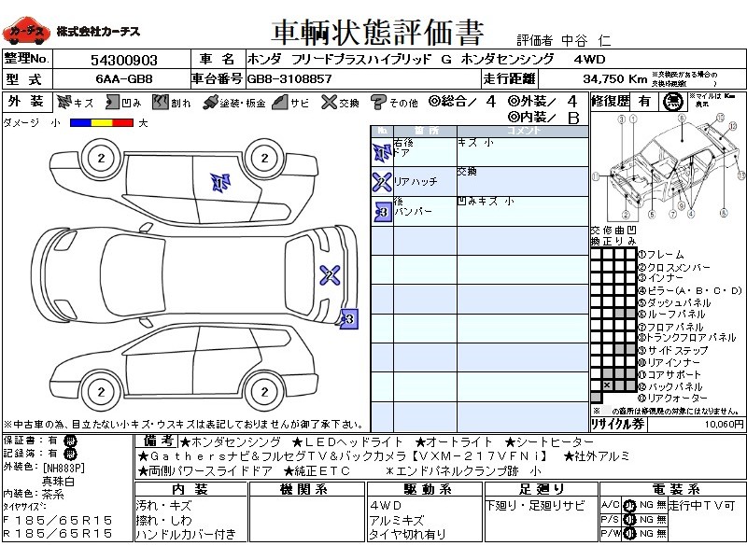Click the yellow damage scale swatch

click(x=102, y=123)
